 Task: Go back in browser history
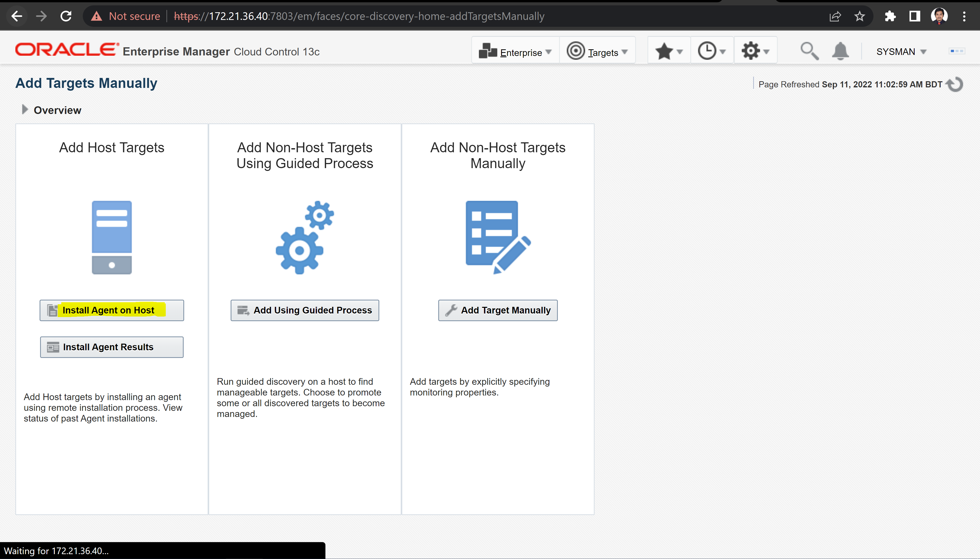point(17,16)
